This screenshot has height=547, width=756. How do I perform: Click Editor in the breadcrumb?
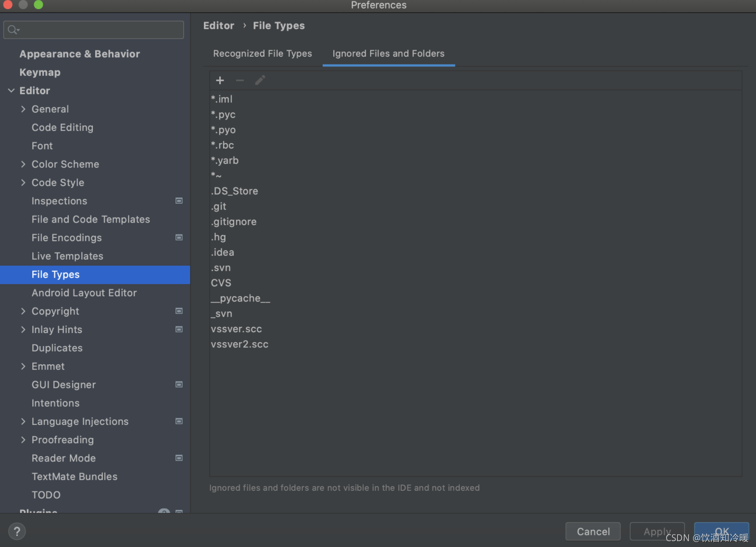pyautogui.click(x=219, y=25)
